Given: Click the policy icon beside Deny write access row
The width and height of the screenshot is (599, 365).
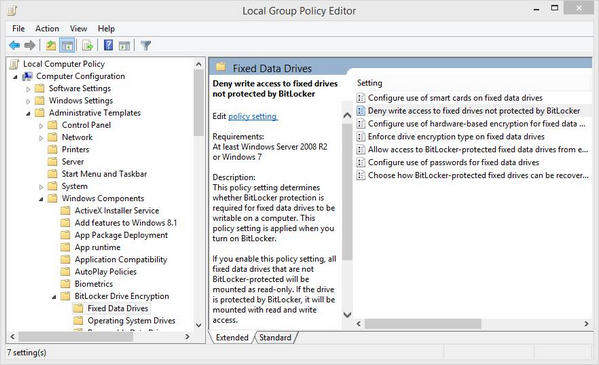Looking at the screenshot, I should [360, 111].
